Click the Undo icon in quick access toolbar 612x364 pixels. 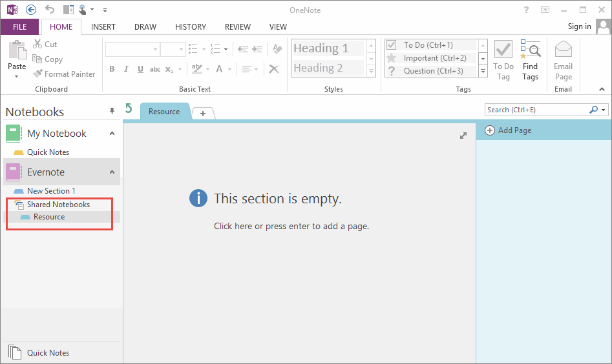[x=50, y=9]
